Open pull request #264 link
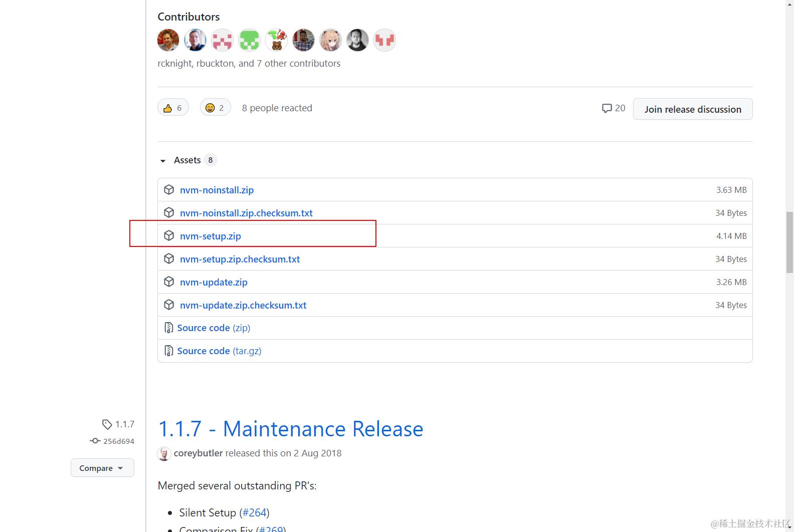 pos(255,512)
